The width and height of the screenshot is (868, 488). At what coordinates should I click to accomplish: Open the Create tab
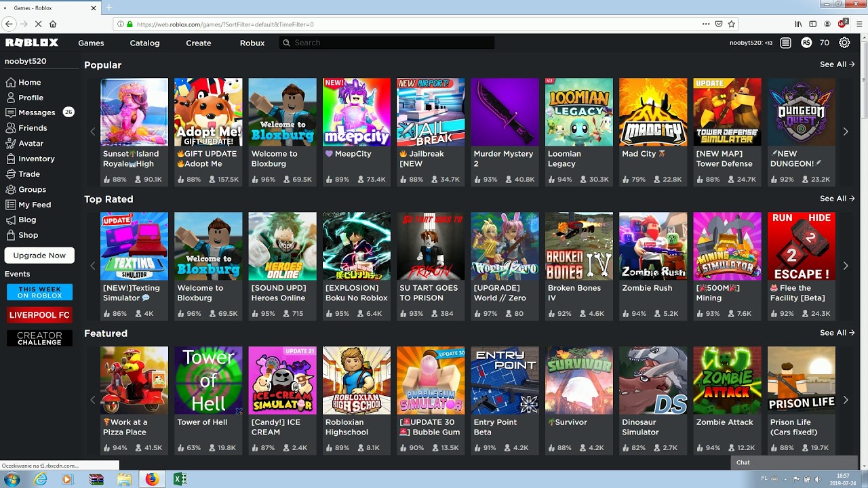(x=199, y=43)
